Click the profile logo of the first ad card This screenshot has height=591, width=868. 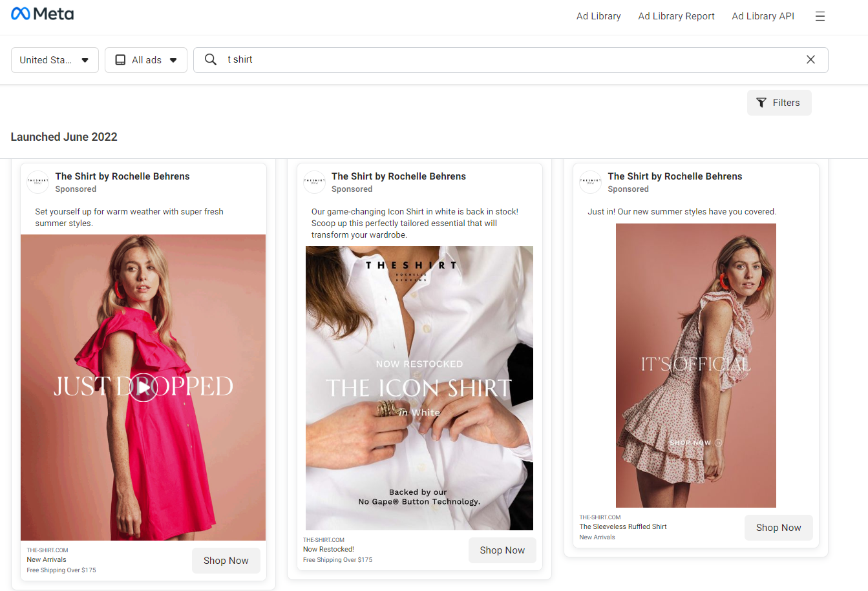pyautogui.click(x=38, y=182)
